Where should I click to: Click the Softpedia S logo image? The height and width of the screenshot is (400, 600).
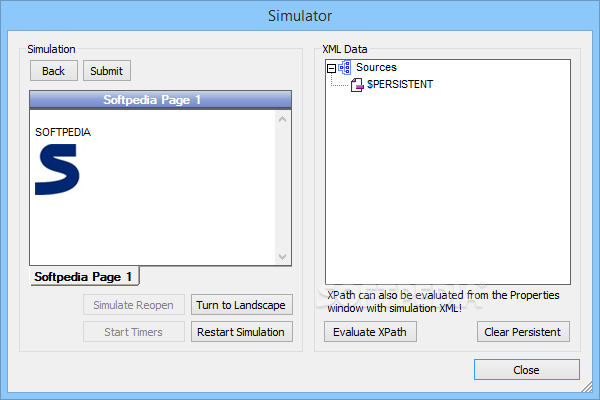(x=59, y=170)
